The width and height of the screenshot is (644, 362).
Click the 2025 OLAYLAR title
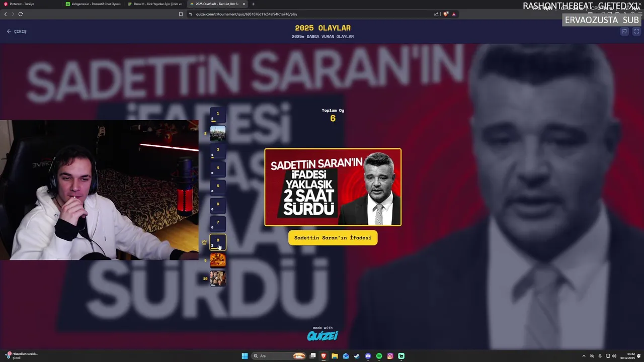click(x=323, y=28)
